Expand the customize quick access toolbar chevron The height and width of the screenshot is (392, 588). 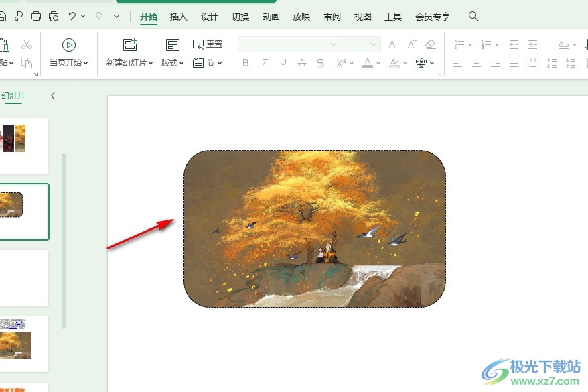[x=117, y=16]
